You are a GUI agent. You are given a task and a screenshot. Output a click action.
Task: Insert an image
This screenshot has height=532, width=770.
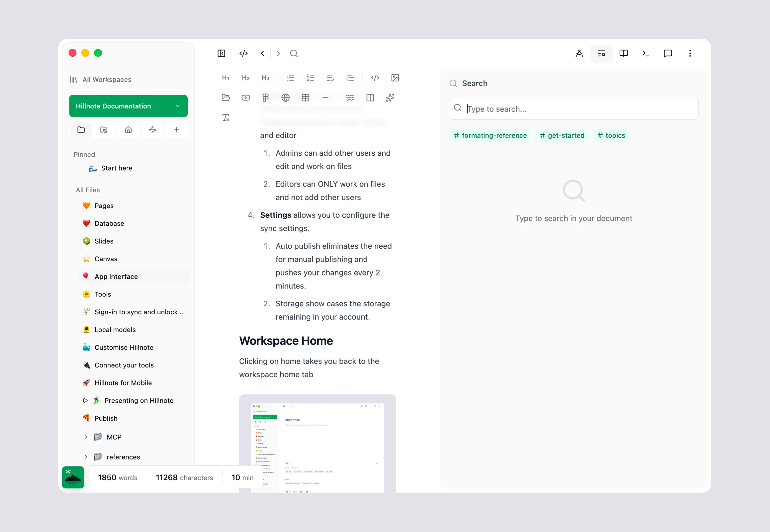coord(395,78)
